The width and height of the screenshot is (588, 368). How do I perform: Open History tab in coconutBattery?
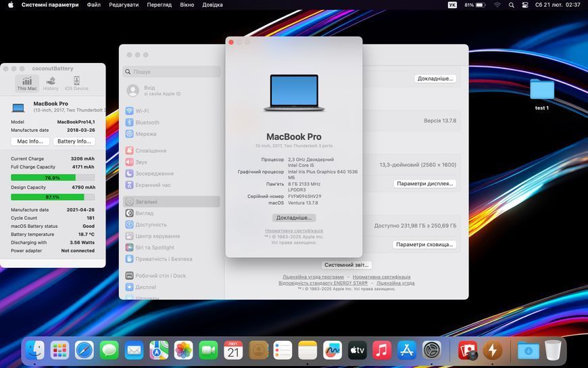click(51, 83)
